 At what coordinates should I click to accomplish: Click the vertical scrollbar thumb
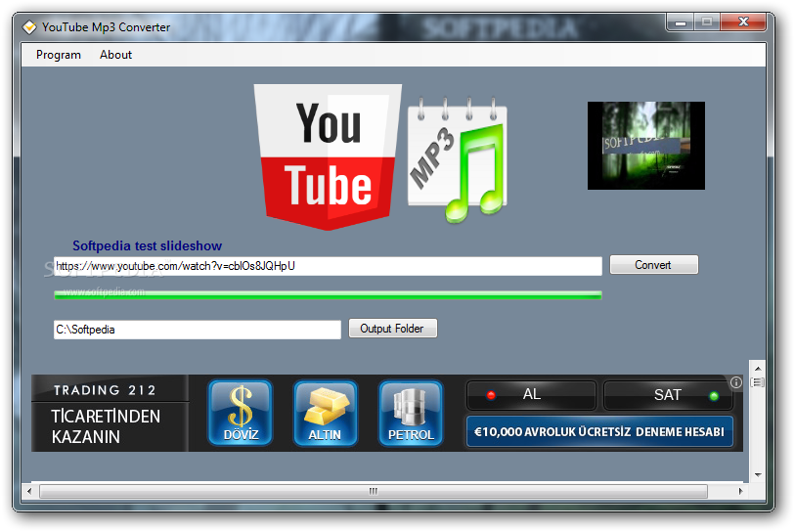tap(758, 382)
